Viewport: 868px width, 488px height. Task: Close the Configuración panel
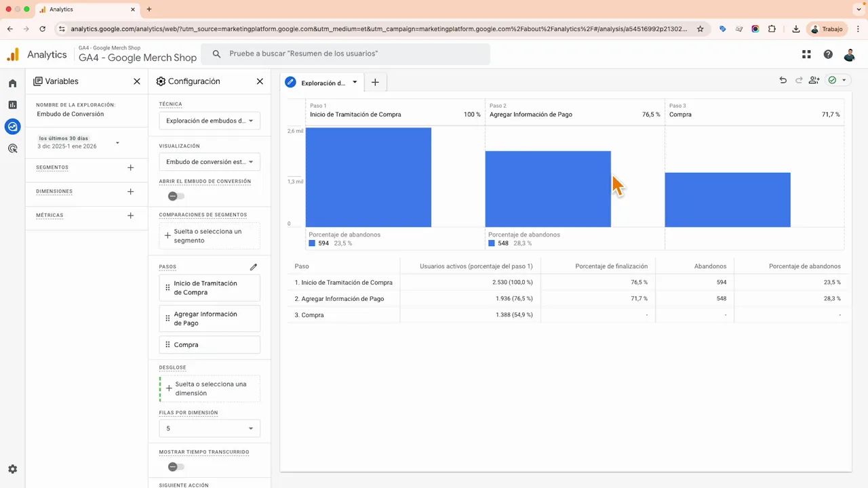[260, 81]
